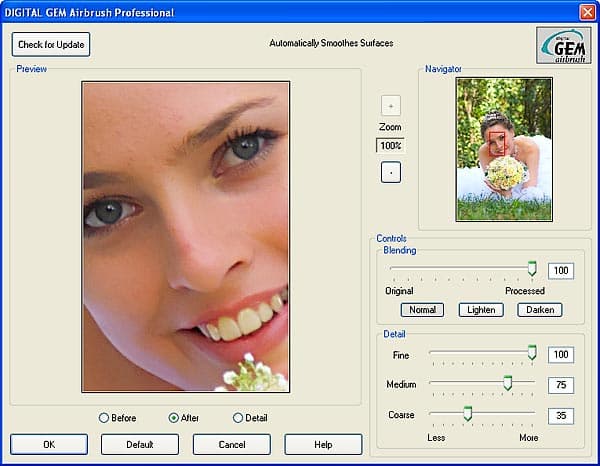Click the Zoom percentage field showing 100%
The height and width of the screenshot is (466, 600).
[390, 145]
